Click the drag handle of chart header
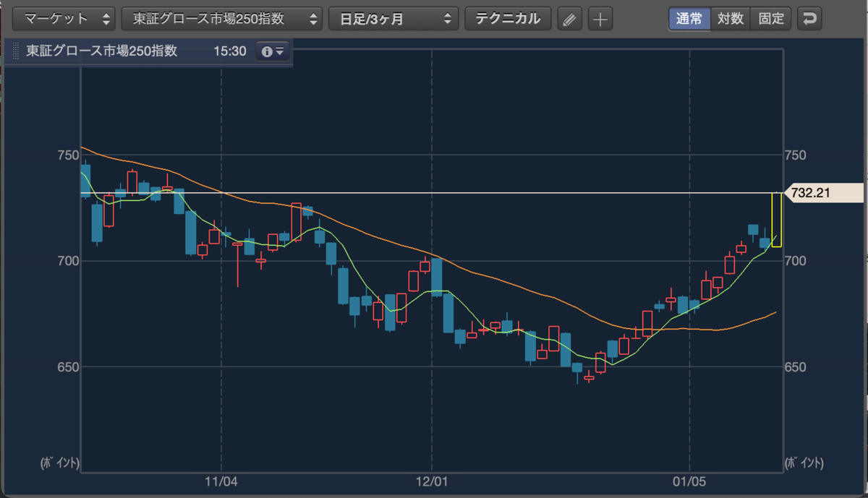This screenshot has width=868, height=498. [x=17, y=52]
